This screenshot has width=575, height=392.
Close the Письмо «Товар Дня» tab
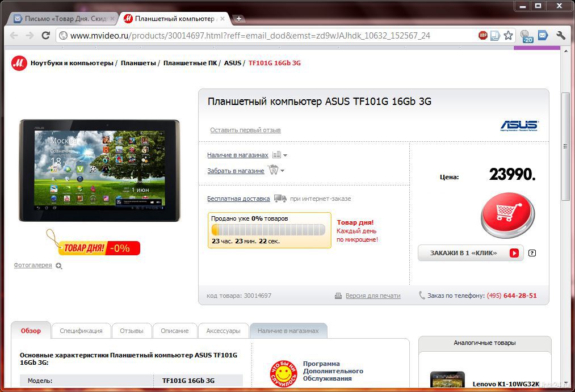pos(112,19)
